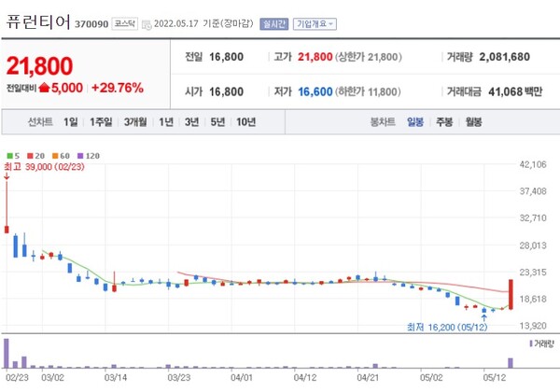Select the 1주일 line chart tab
The height and width of the screenshot is (392, 560).
coord(101,122)
